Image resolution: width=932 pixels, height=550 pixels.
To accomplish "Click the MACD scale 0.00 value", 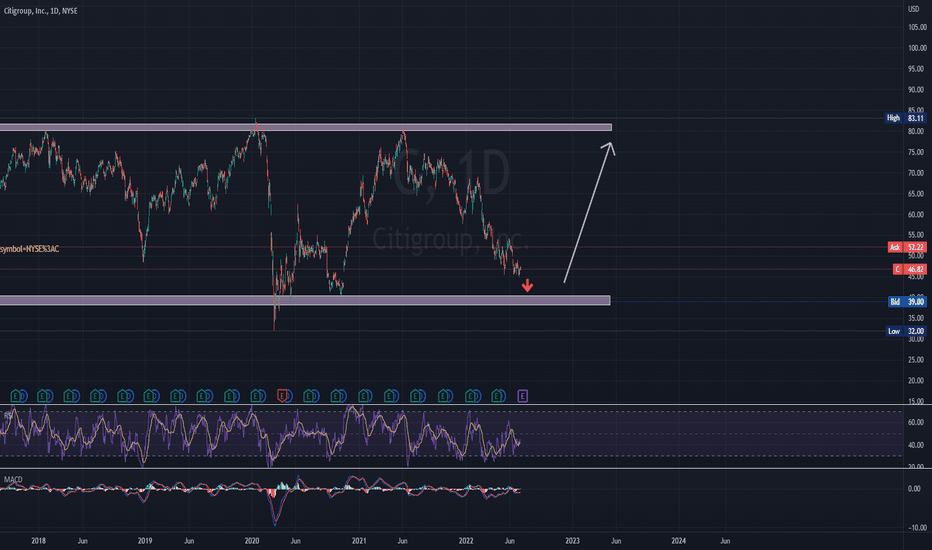I will [x=914, y=489].
